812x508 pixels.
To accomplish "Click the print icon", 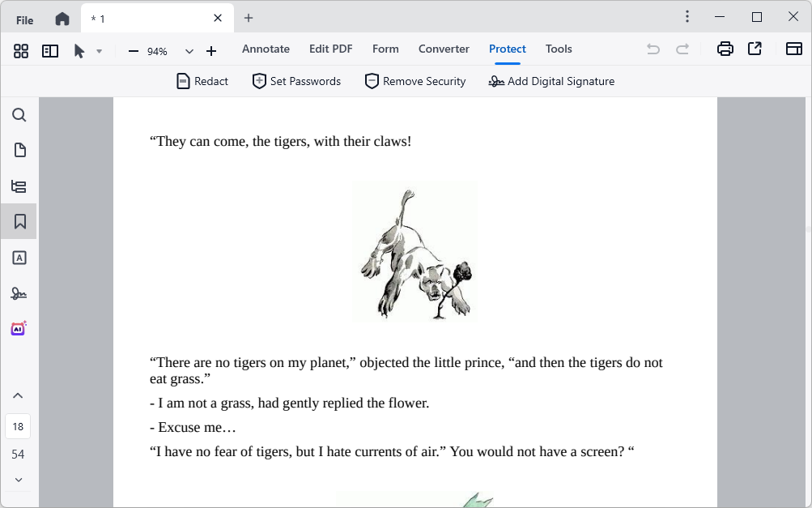I will tap(725, 49).
